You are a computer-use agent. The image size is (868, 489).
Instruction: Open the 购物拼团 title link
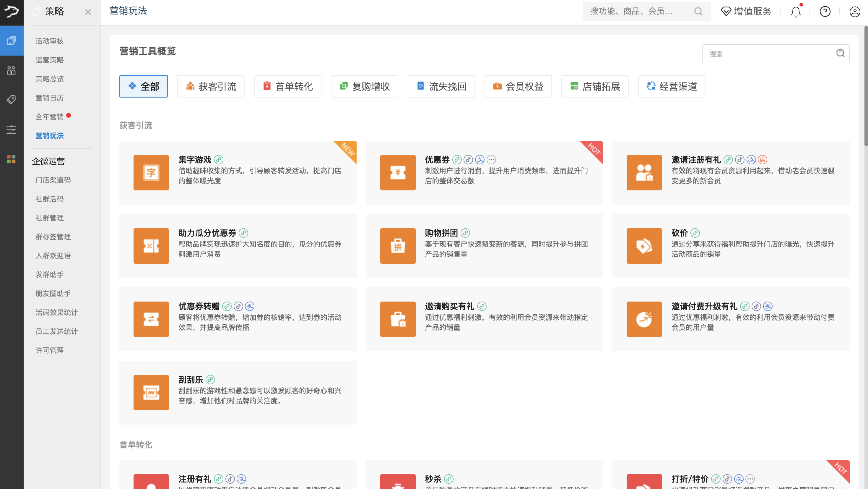point(441,233)
